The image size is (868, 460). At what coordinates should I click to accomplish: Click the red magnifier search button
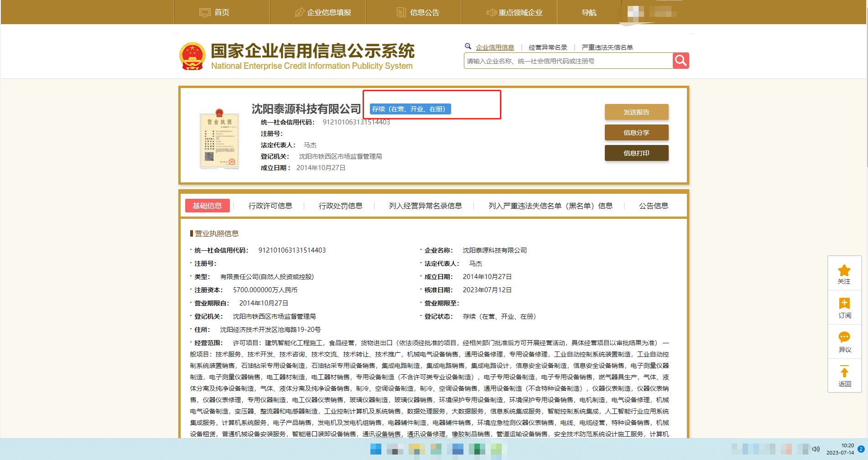pyautogui.click(x=681, y=61)
